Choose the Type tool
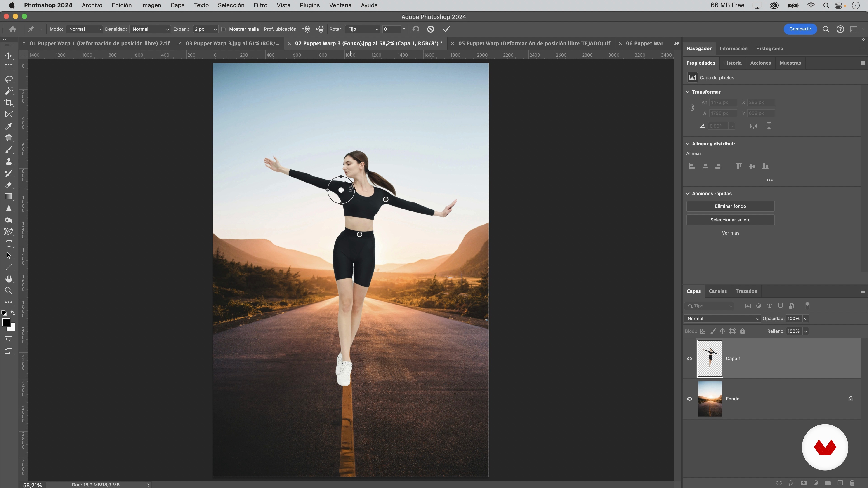 pyautogui.click(x=9, y=244)
